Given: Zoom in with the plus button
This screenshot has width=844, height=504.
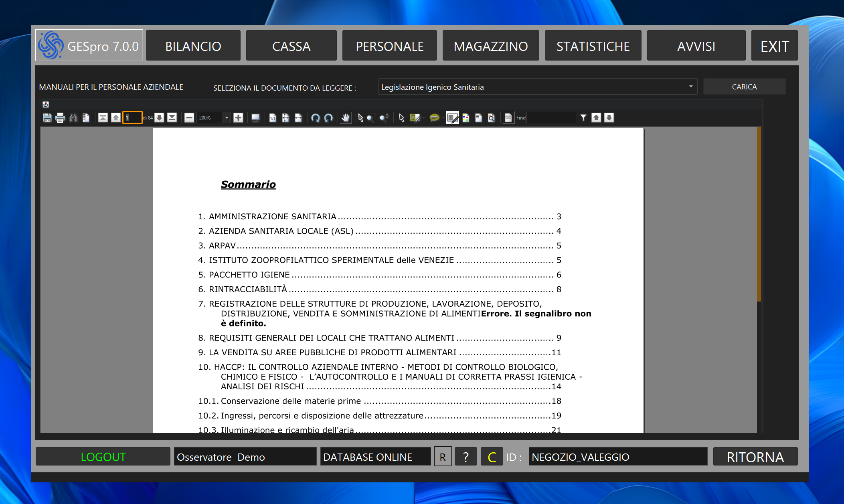Looking at the screenshot, I should click(x=238, y=118).
